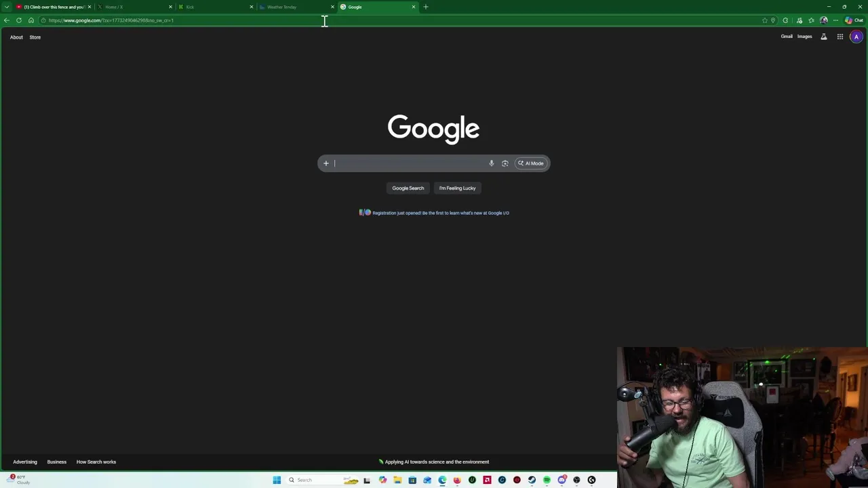Open File Explorer from taskbar
This screenshot has width=868, height=488.
(x=397, y=480)
